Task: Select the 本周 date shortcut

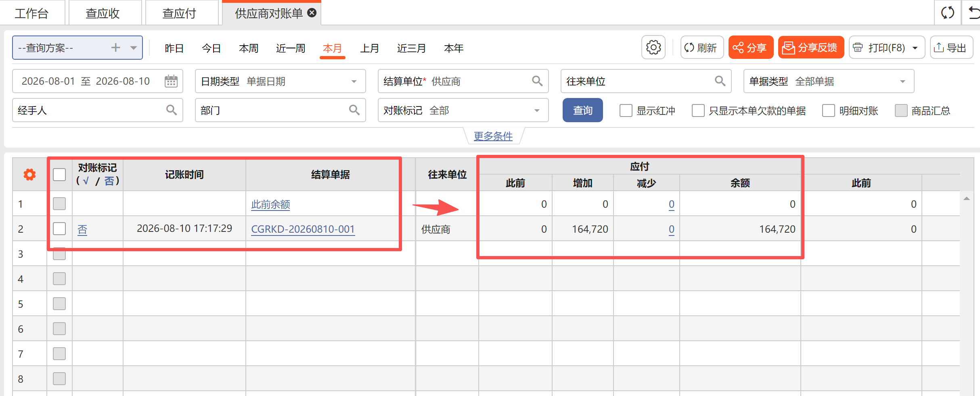Action: 249,48
